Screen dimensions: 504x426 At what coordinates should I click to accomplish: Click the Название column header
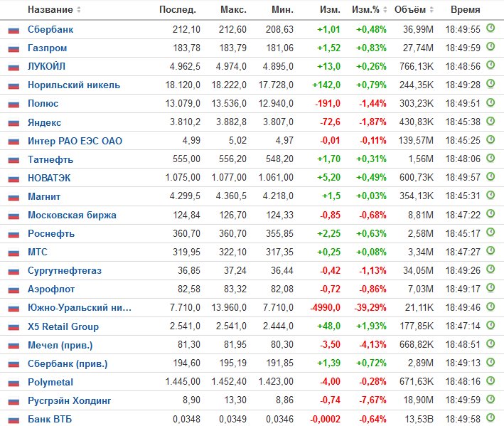click(x=50, y=10)
